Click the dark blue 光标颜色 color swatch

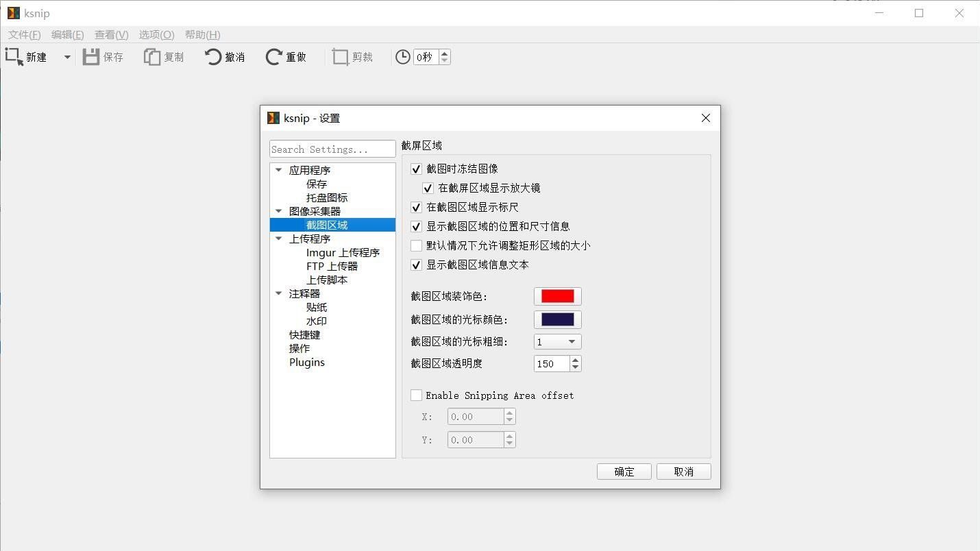point(558,319)
